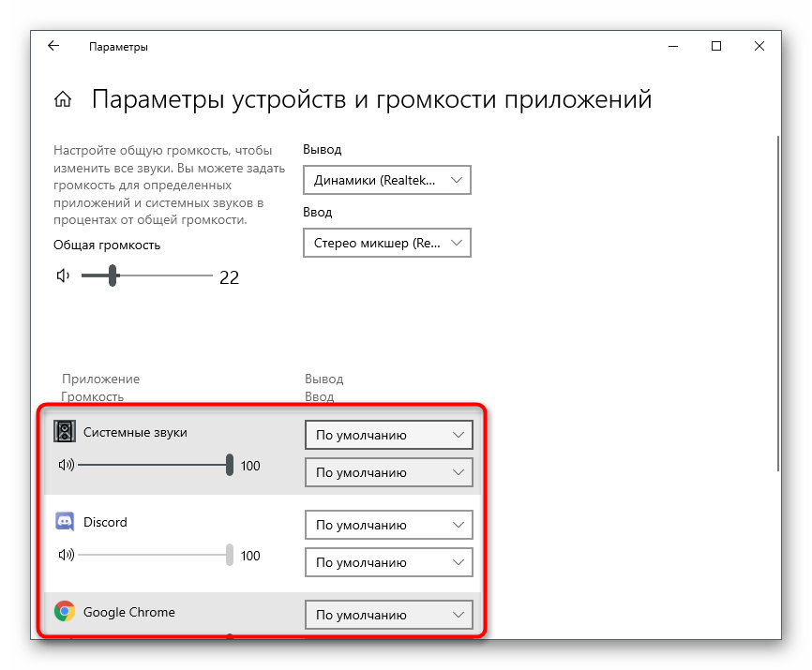Maximize the Параметры window
This screenshot has height=670, width=812.
click(x=716, y=46)
